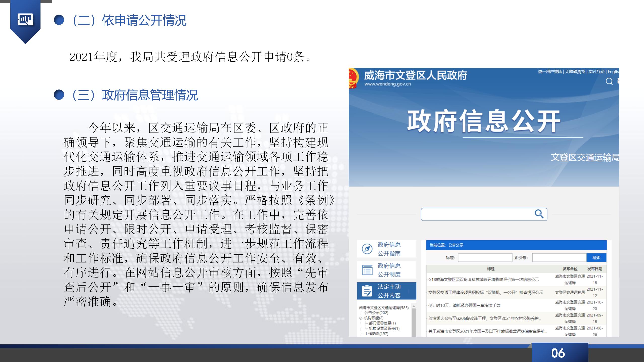
Task: Click the 索引号 input field
Action: tap(559, 258)
